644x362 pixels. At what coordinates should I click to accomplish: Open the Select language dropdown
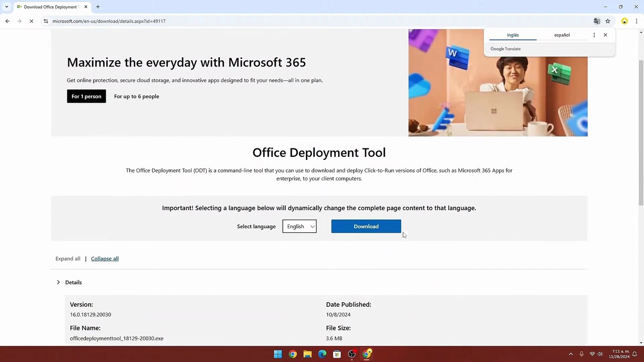pyautogui.click(x=299, y=226)
